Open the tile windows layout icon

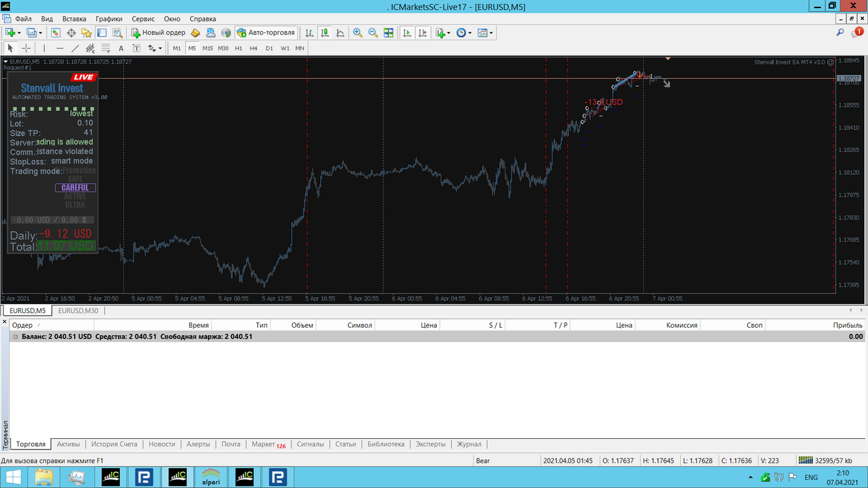[x=388, y=32]
